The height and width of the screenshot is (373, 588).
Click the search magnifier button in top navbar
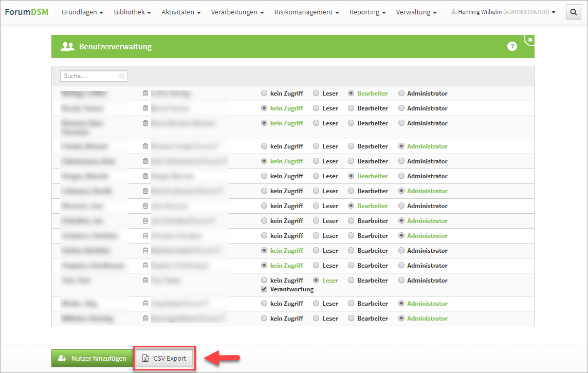pos(573,12)
